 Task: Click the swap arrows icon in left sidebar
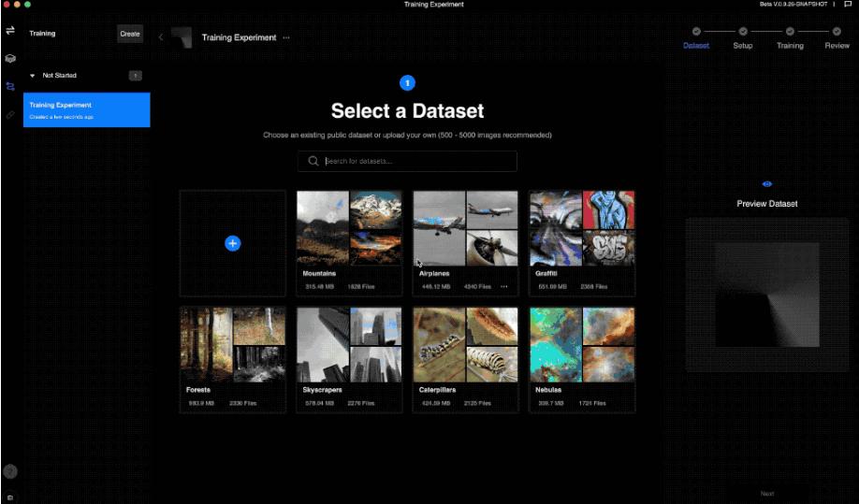(x=10, y=31)
